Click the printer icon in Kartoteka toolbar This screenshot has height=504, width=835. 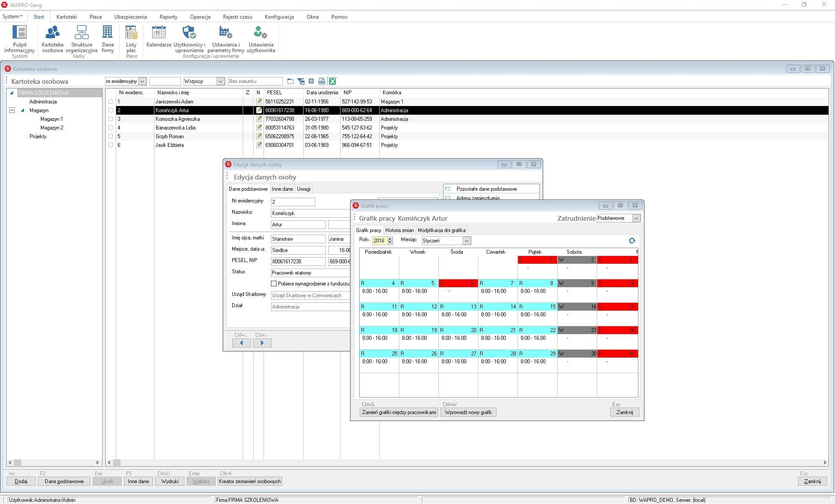click(x=322, y=81)
